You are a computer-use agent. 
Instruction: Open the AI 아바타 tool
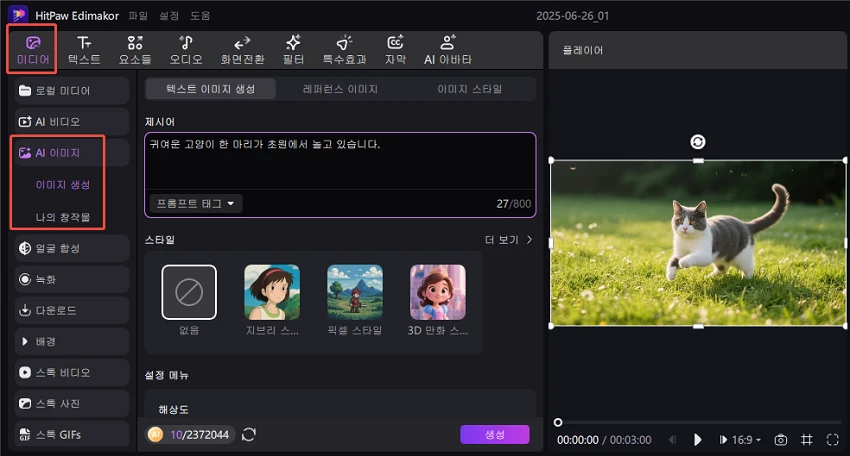(448, 50)
